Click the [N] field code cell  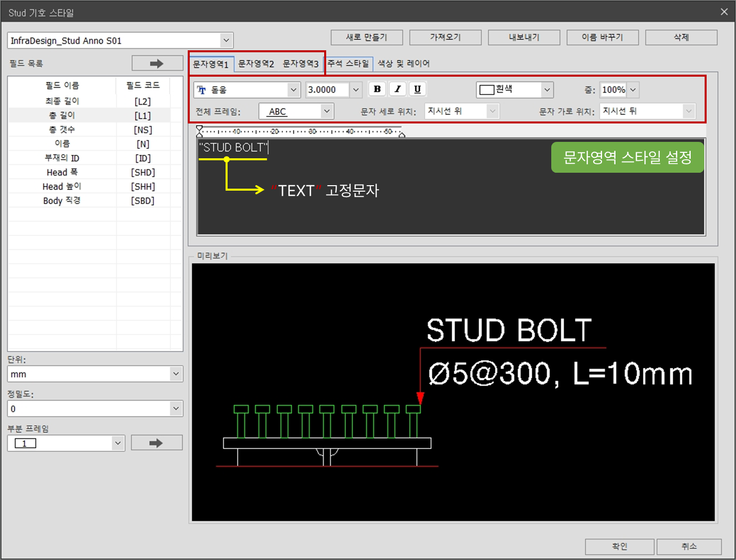(x=143, y=144)
